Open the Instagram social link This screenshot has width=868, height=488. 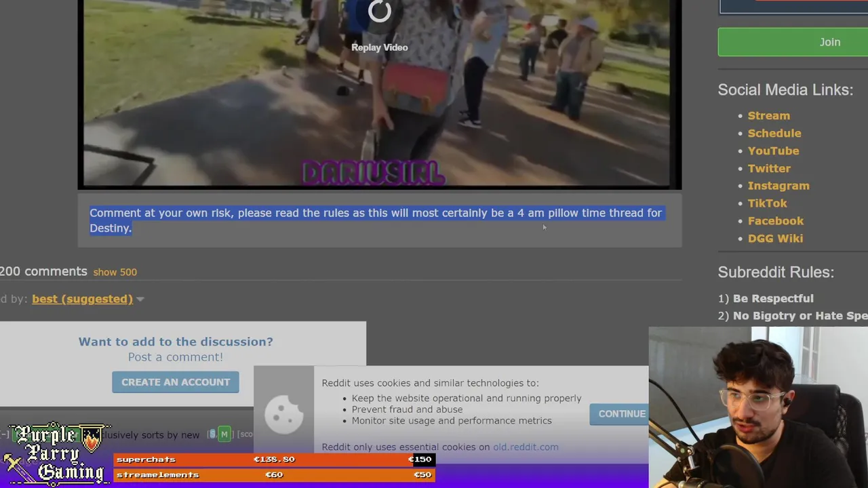tap(778, 186)
